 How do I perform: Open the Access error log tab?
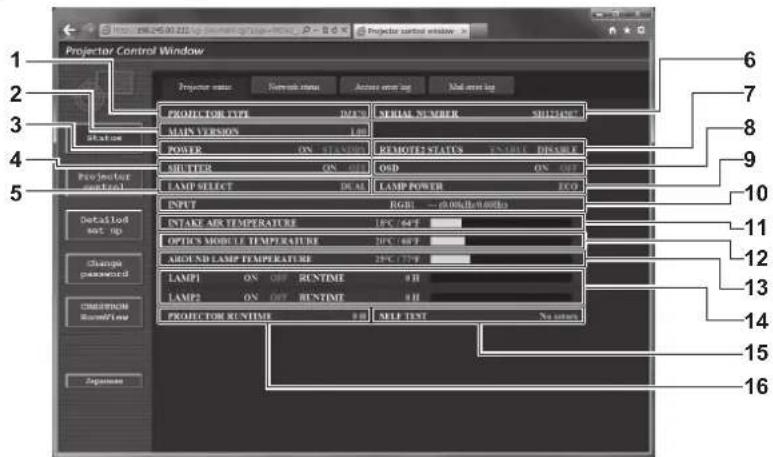383,87
